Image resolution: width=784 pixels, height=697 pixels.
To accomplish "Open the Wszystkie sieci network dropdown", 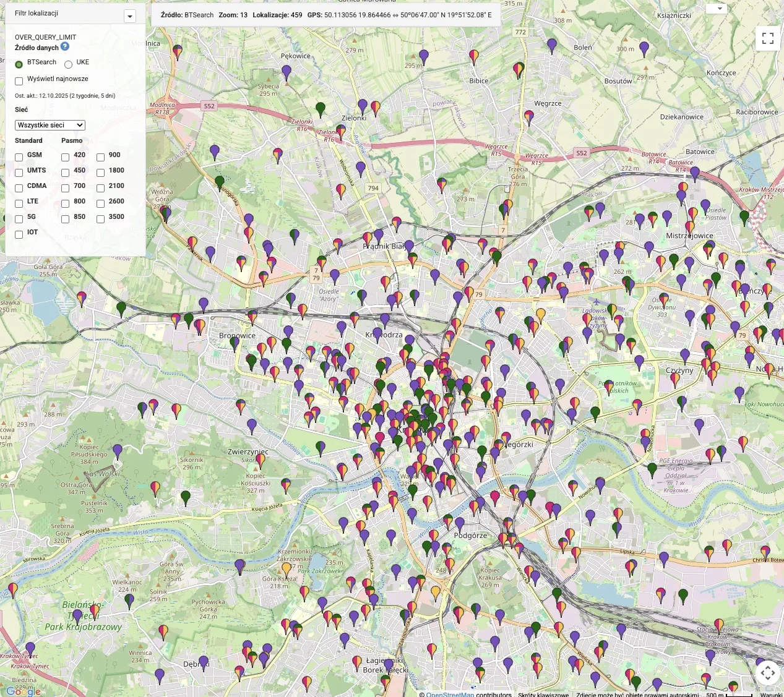I will 50,125.
